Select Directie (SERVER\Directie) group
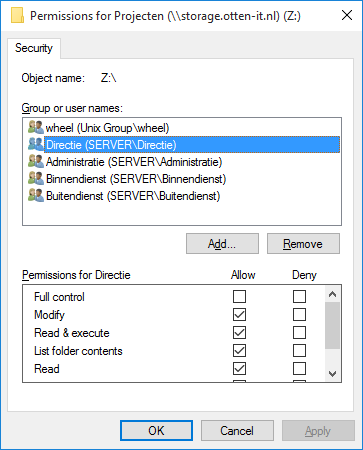 (192, 145)
